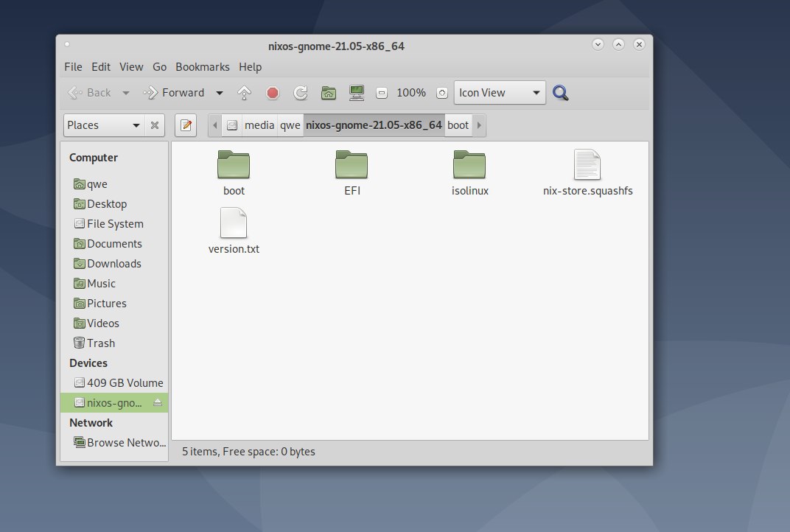The width and height of the screenshot is (790, 532).
Task: Open qwe home in sidebar
Action: point(114,184)
